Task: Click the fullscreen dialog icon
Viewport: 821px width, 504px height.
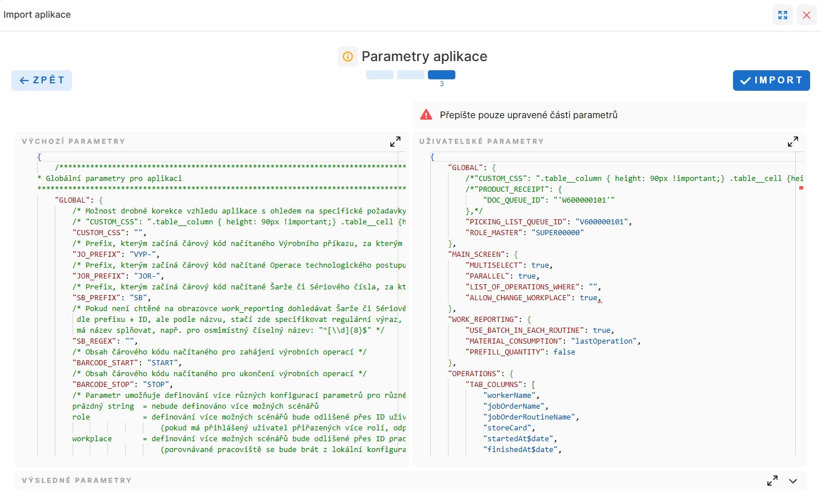Action: coord(783,15)
